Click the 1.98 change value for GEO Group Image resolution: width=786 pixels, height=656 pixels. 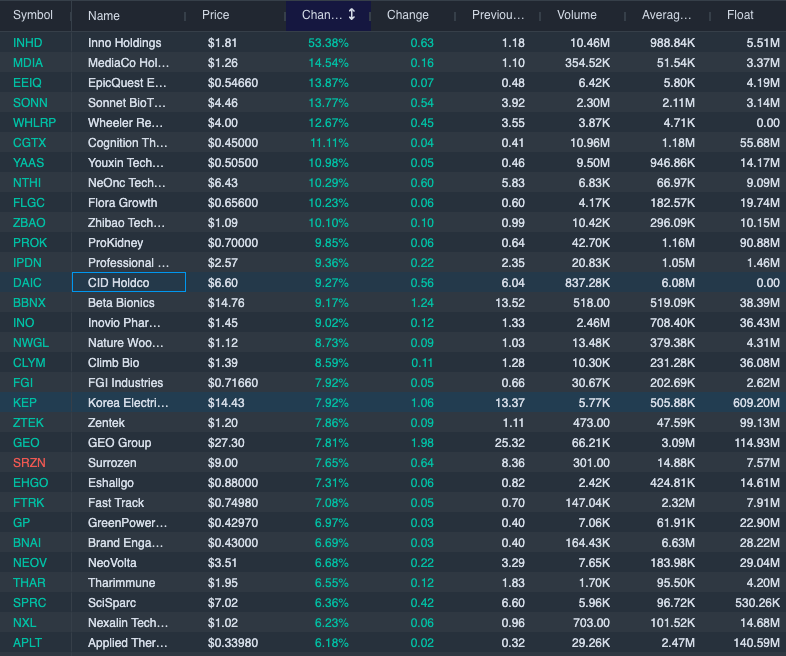(422, 443)
